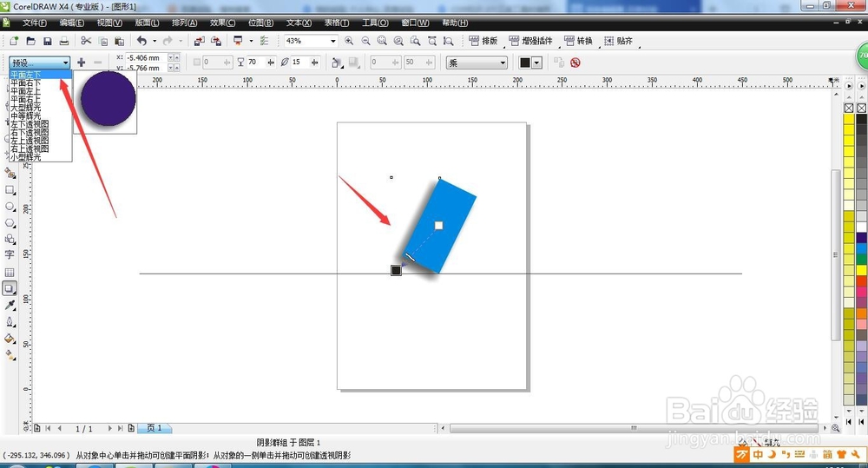
Task: Click the Print icon
Action: click(64, 41)
